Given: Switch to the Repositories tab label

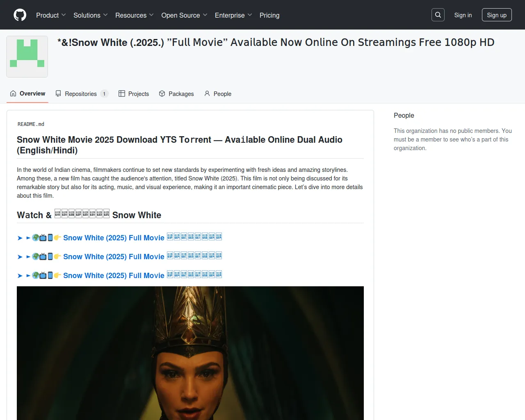Looking at the screenshot, I should click(x=81, y=94).
